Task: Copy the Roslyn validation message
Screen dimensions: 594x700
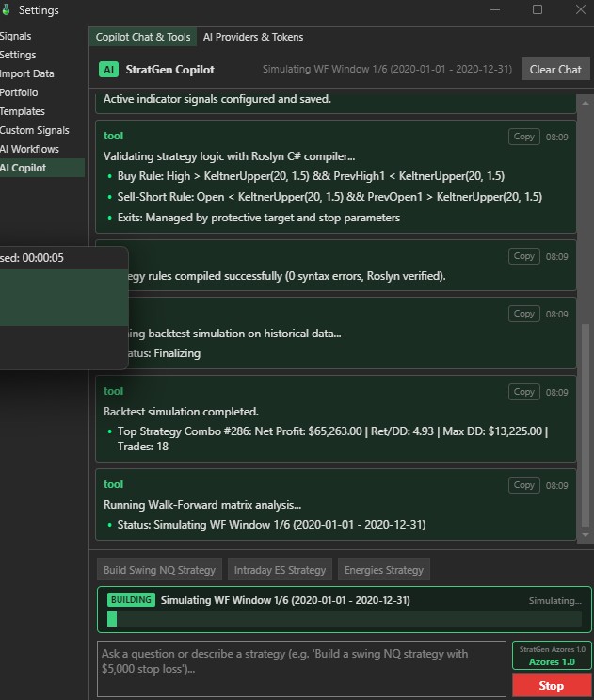Action: (524, 137)
